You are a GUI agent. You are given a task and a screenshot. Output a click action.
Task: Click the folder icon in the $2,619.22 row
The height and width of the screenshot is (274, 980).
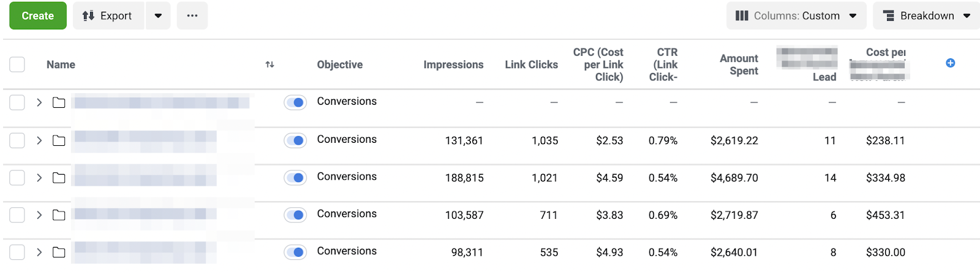(59, 140)
